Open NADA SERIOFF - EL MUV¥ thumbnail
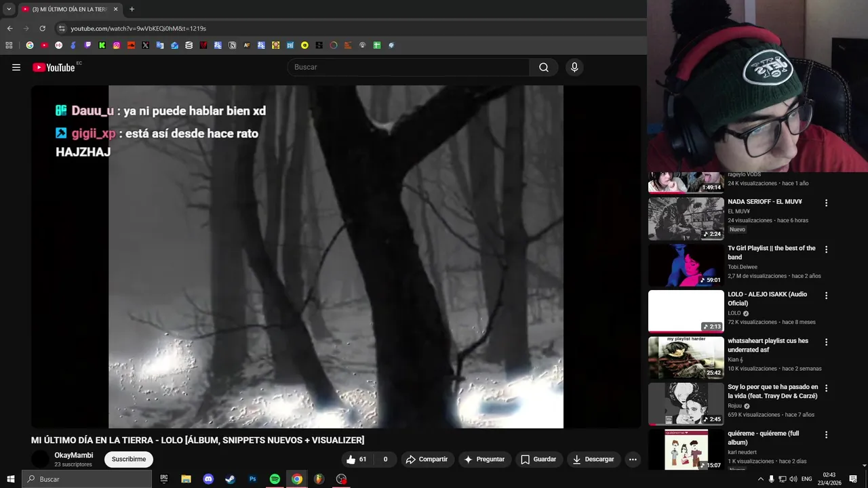Screen dimensions: 868x488 [x=686, y=219]
